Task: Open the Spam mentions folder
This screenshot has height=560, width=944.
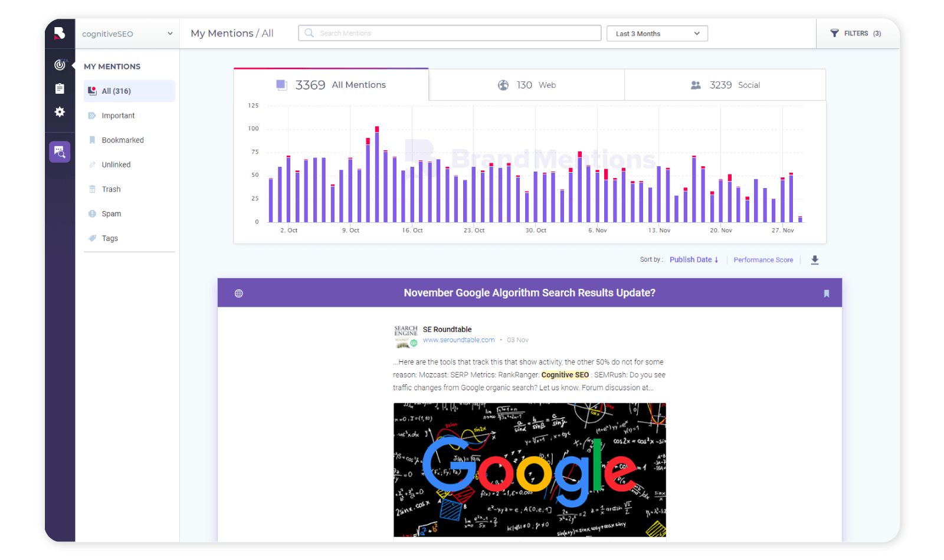Action: point(111,213)
